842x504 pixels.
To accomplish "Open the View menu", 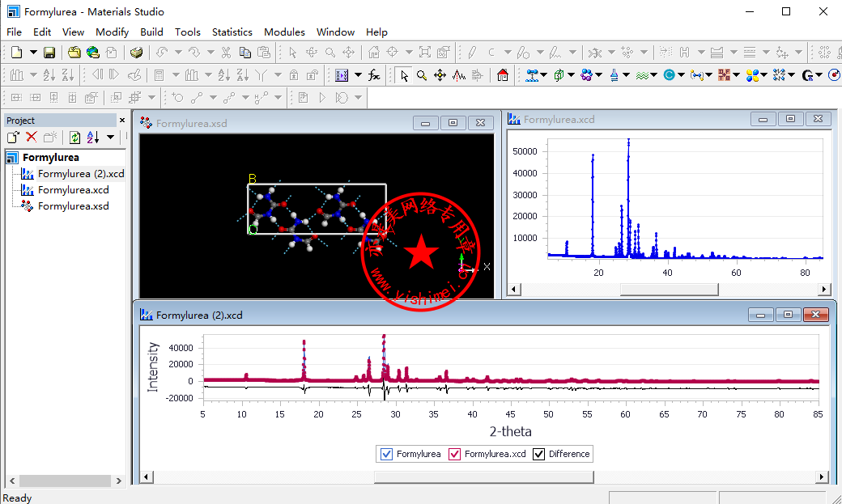I will 73,32.
